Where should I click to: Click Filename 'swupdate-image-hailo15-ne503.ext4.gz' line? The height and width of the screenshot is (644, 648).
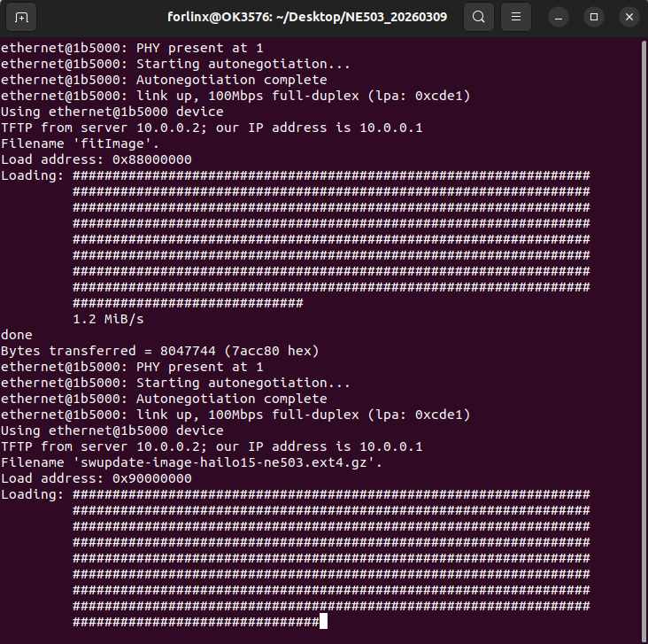click(191, 462)
